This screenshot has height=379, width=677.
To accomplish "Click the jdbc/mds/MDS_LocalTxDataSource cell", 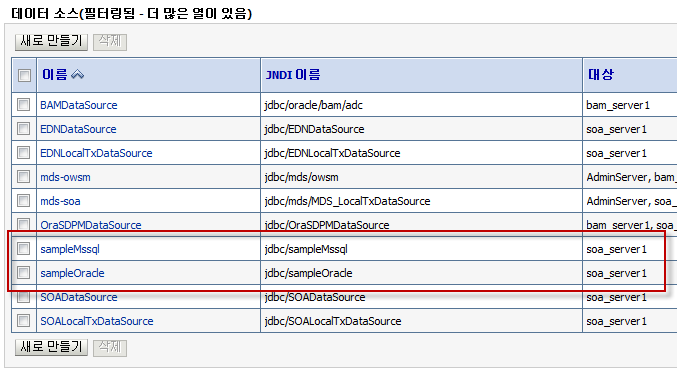I will [x=421, y=201].
